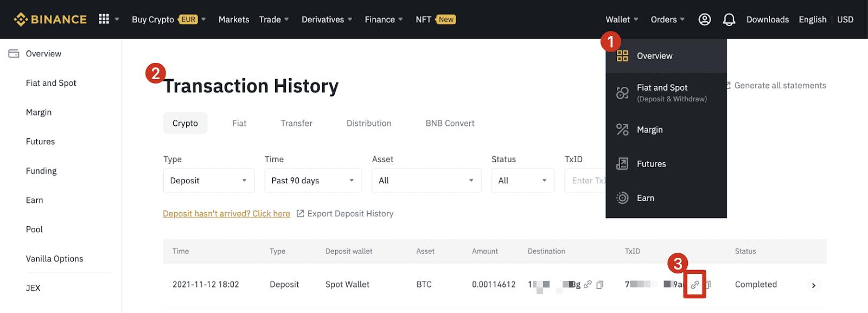Click the sidebar Overview wallet icon

(x=14, y=54)
